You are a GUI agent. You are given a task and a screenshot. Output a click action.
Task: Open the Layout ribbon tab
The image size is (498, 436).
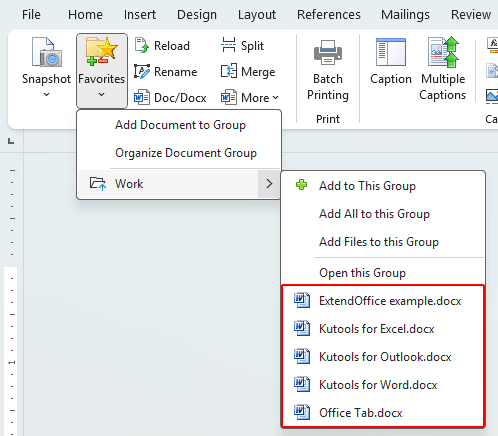pos(257,15)
